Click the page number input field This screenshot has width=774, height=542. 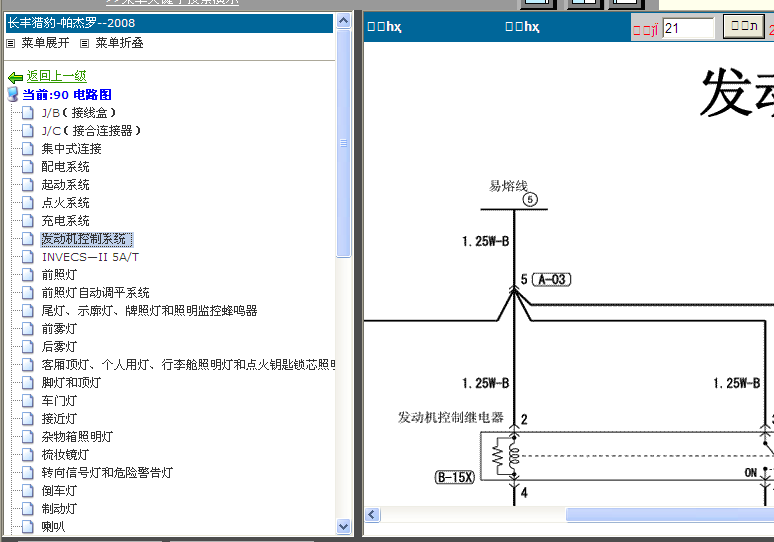688,28
